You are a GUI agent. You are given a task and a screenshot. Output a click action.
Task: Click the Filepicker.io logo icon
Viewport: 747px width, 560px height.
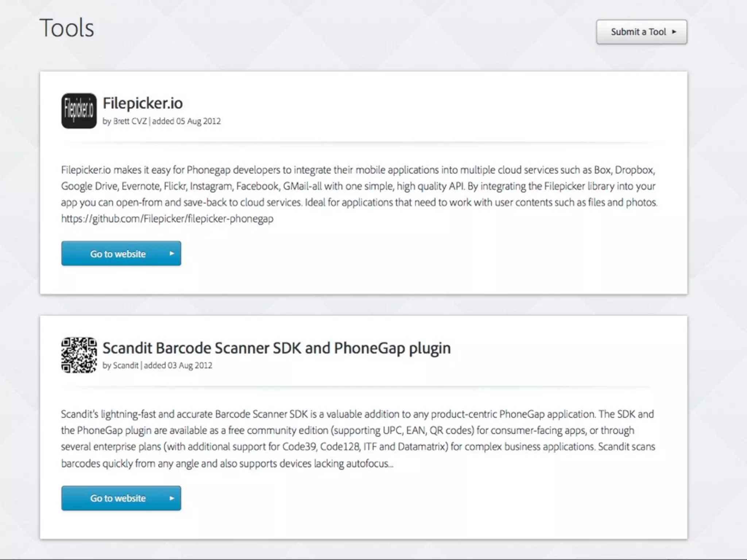[79, 111]
